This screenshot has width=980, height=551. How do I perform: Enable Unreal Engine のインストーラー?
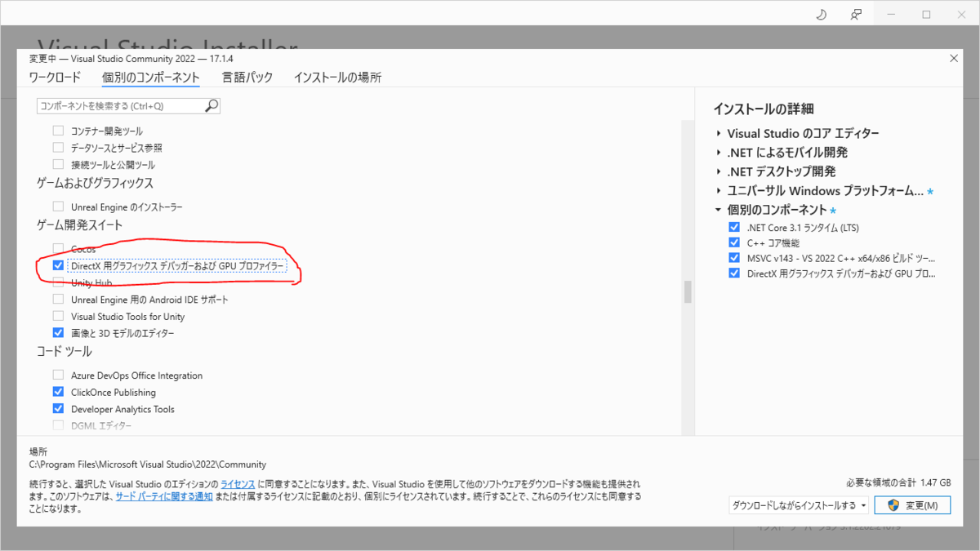[x=58, y=207]
